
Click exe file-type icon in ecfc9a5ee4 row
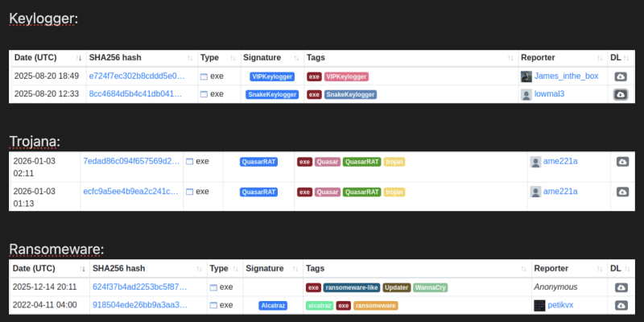tap(190, 192)
